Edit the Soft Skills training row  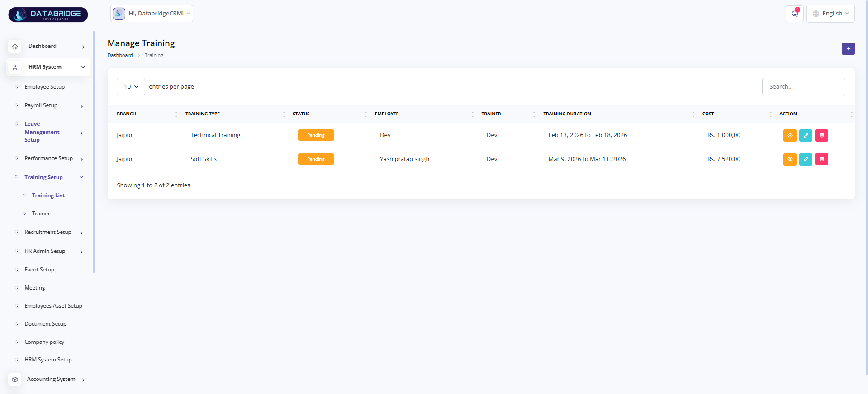point(806,159)
